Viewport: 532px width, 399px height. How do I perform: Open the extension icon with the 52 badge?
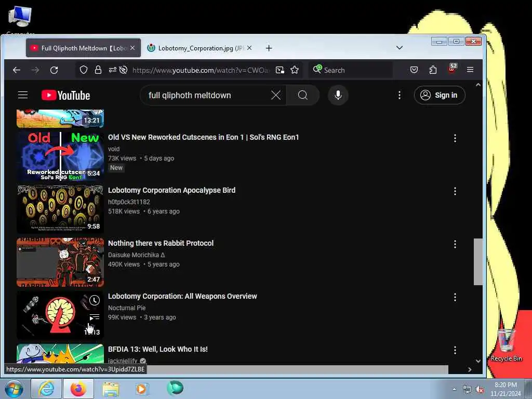click(453, 68)
